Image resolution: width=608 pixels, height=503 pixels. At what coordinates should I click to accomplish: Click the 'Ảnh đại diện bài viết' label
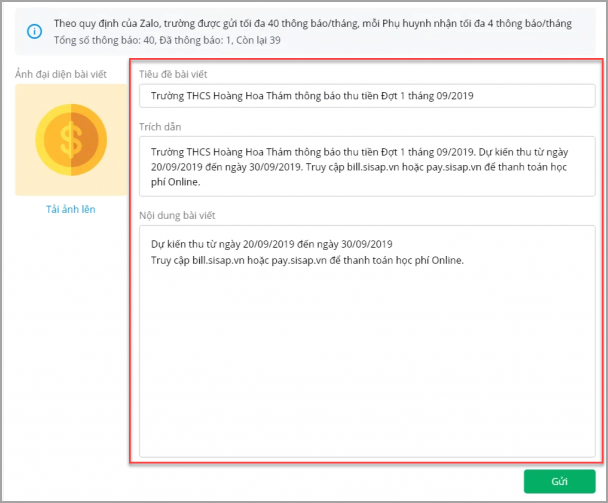pyautogui.click(x=61, y=74)
